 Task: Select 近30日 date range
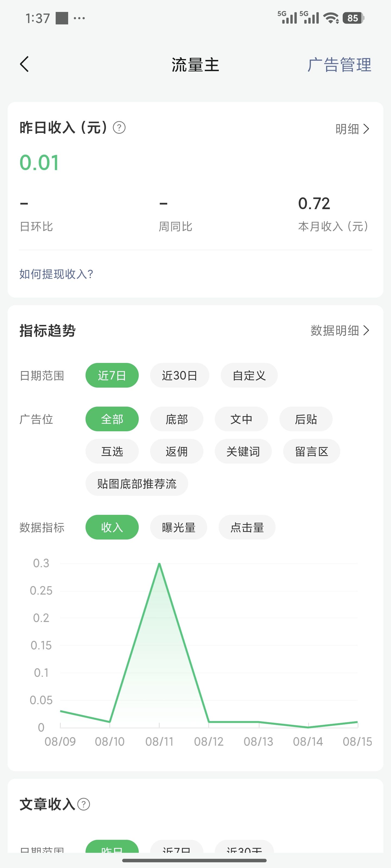179,375
